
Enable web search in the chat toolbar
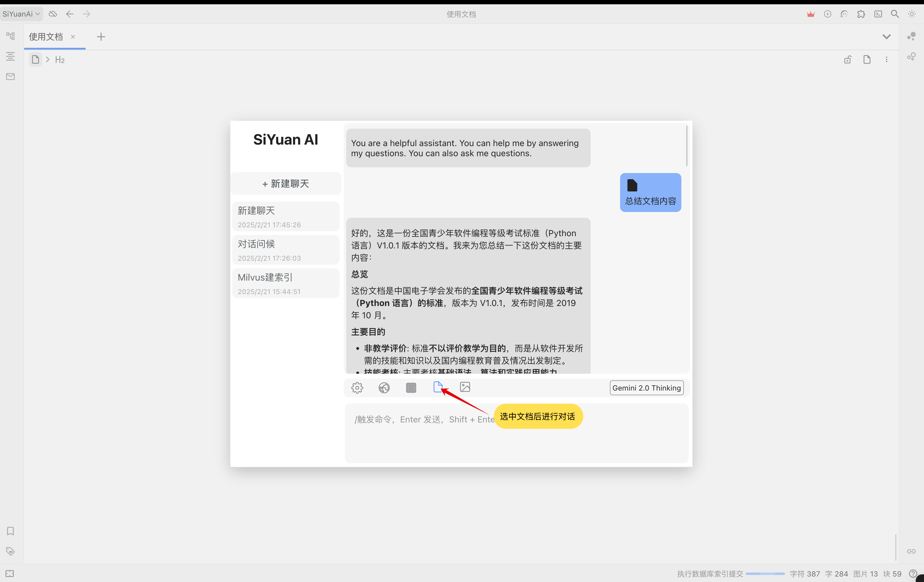coord(384,387)
